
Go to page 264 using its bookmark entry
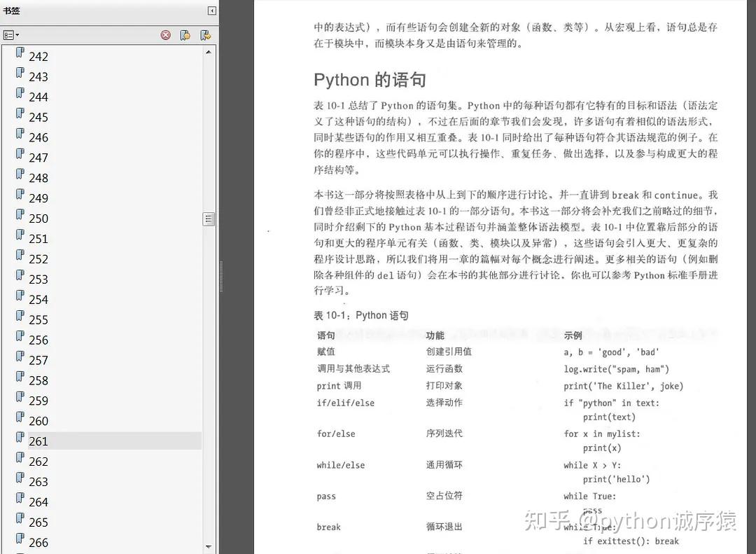38,501
